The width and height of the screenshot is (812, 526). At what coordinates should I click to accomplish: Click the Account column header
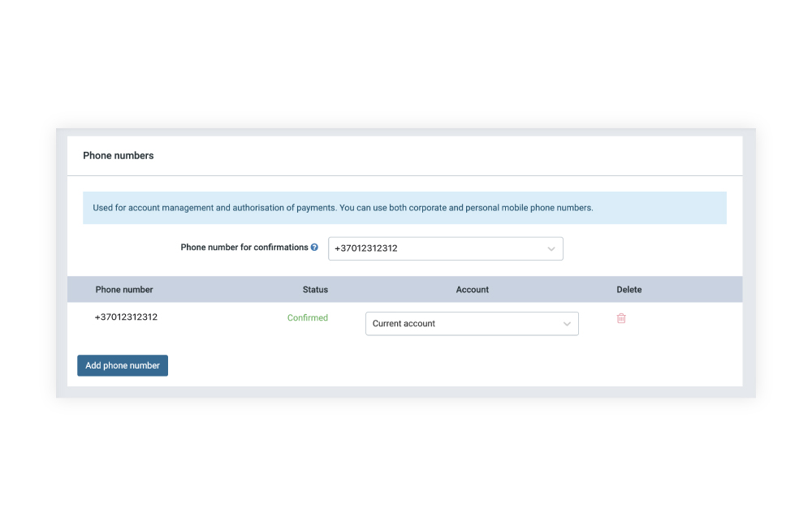[x=473, y=290]
